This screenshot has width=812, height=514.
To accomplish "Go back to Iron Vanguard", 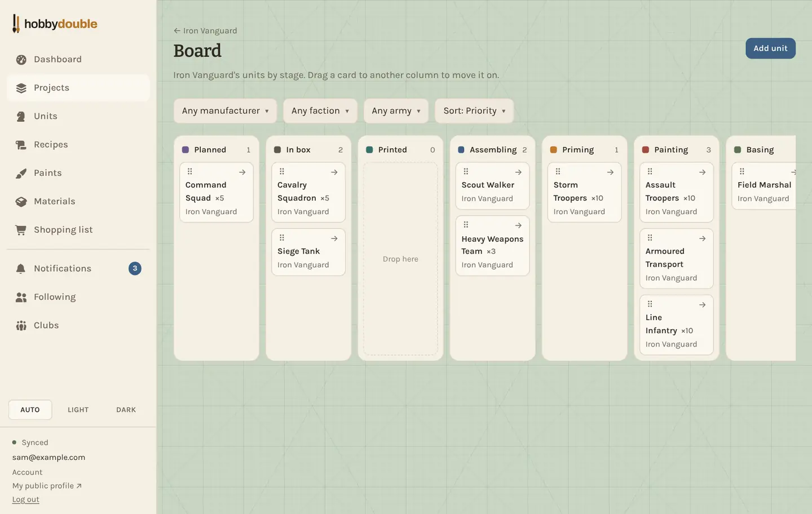I will tap(205, 31).
